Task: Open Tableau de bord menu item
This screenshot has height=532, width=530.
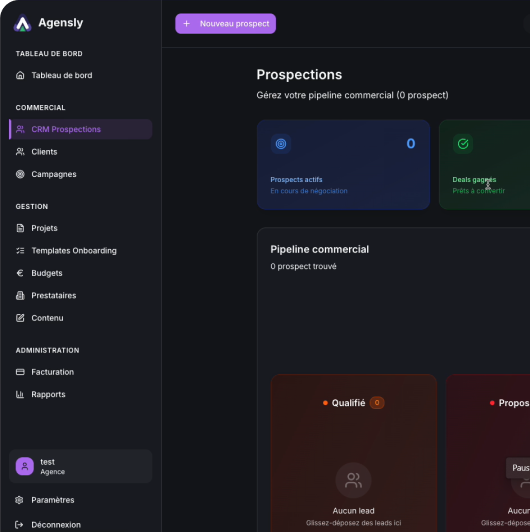Action: tap(80, 75)
